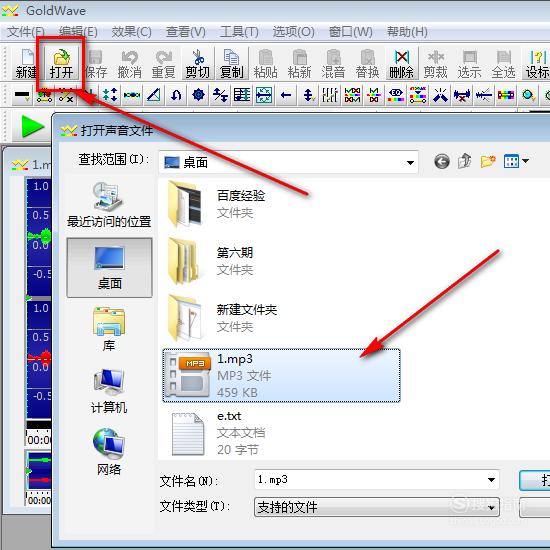Expand the 文件名 dropdown arrow
550x550 pixels.
pos(491,479)
